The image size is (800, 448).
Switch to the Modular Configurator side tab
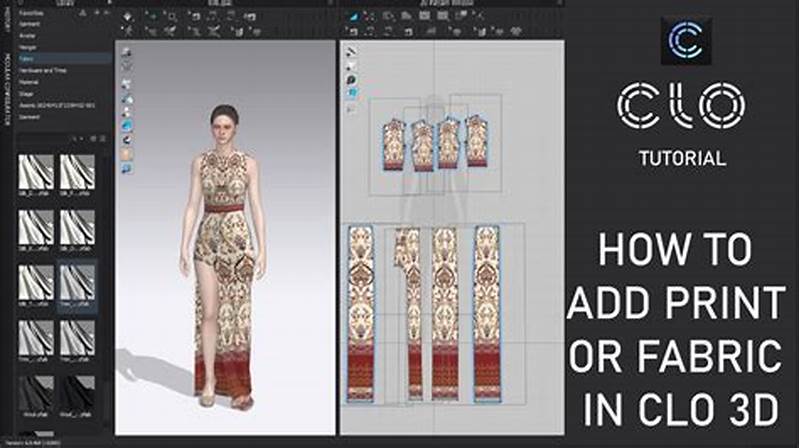tap(7, 89)
